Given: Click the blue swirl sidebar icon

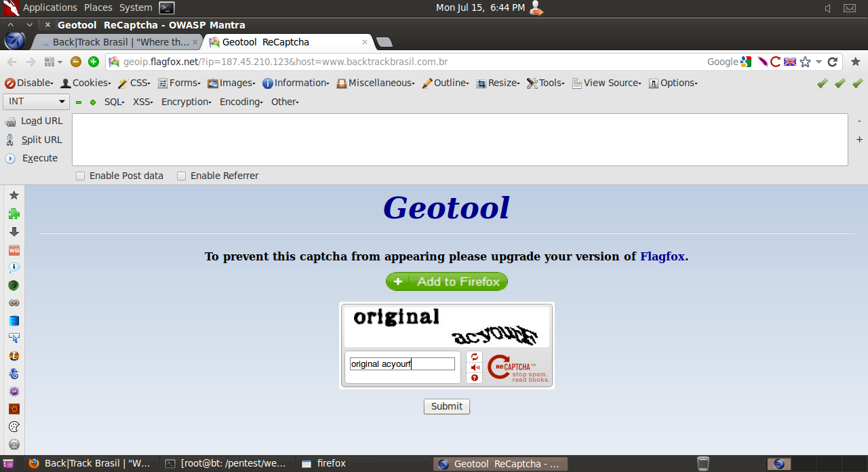Looking at the screenshot, I should [x=14, y=374].
